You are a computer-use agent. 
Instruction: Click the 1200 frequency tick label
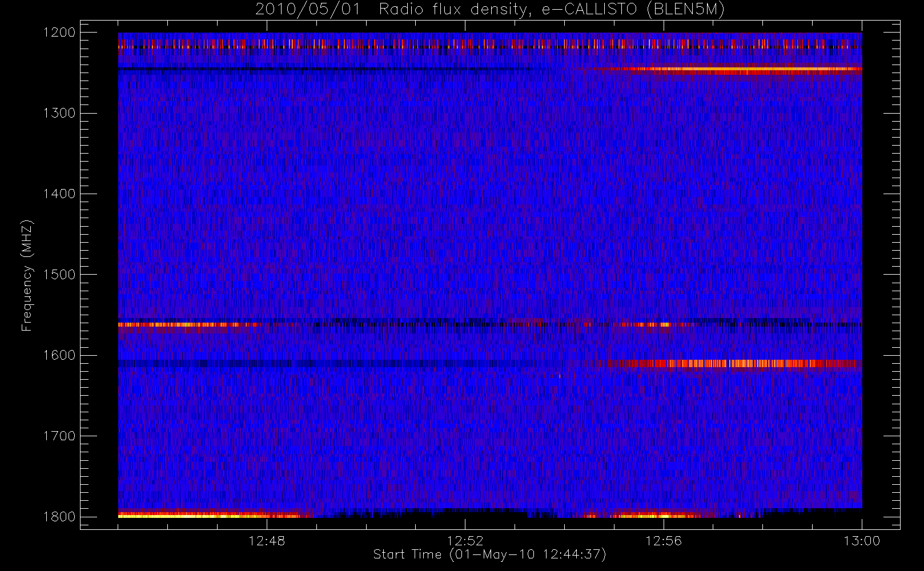coord(59,32)
